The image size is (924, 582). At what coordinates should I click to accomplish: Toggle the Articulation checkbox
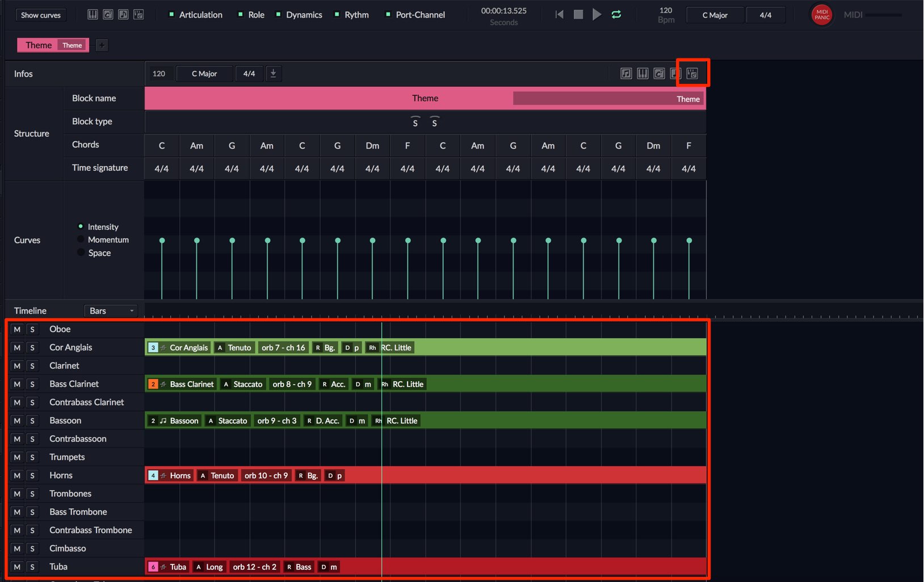coord(171,14)
